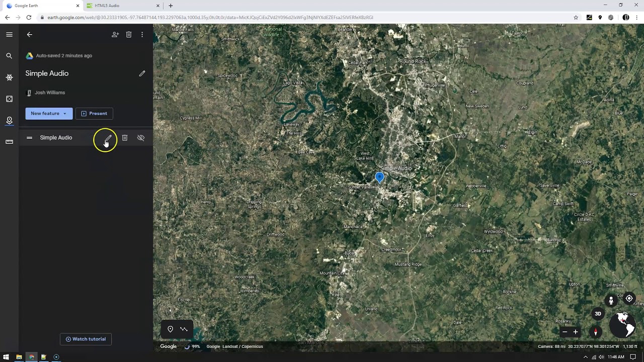Viewport: 644px width, 362px height.
Task: Draw line or shape tool on map
Action: (x=184, y=329)
